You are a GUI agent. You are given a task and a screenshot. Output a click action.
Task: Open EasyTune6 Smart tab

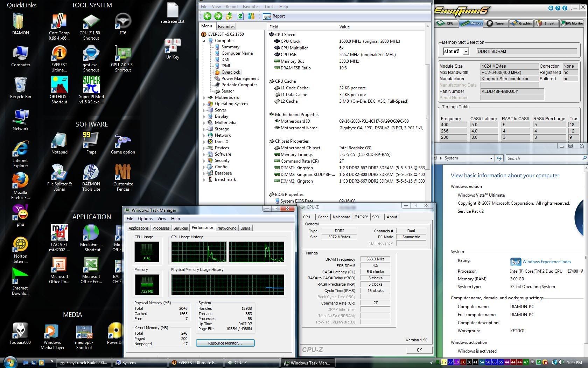point(546,23)
